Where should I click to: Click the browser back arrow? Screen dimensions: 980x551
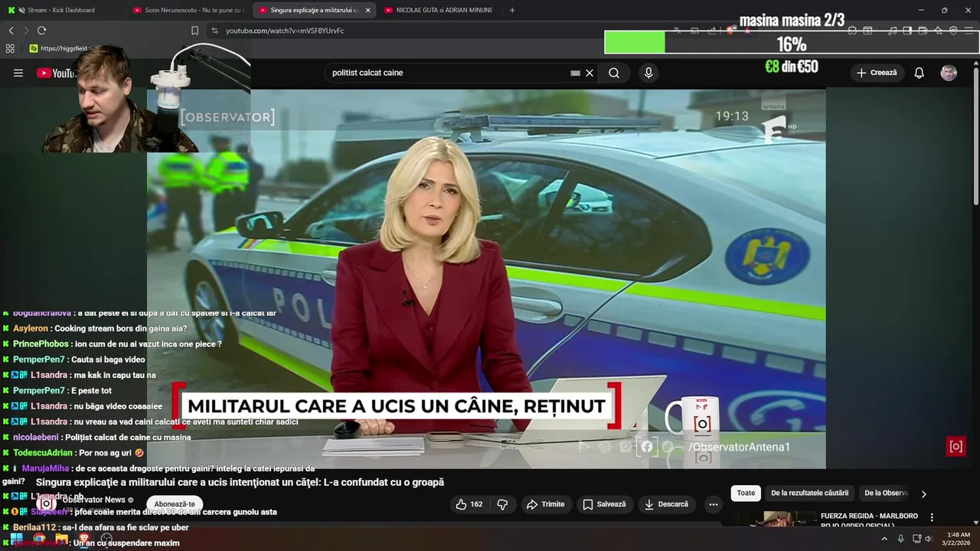11,31
